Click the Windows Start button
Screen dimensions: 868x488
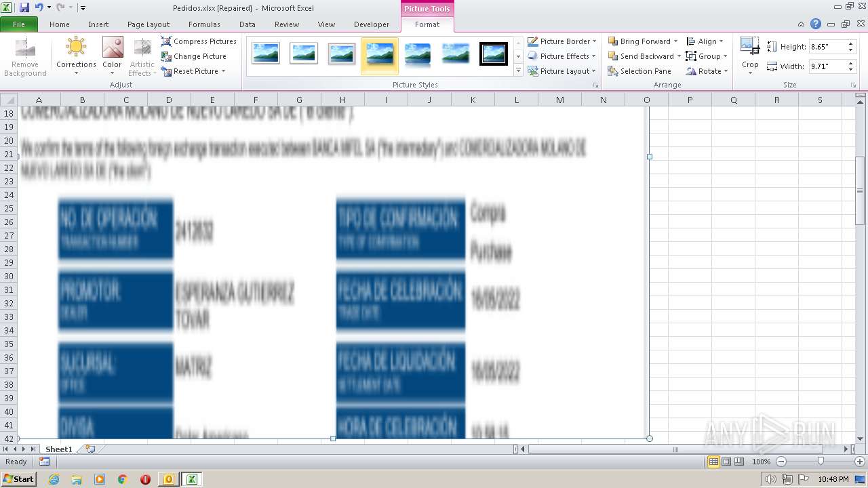[19, 479]
